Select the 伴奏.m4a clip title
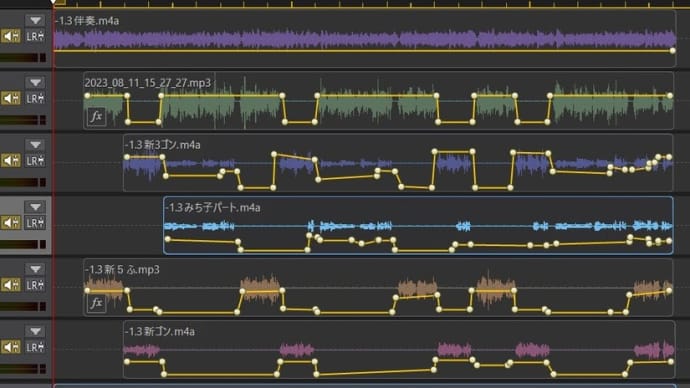690x388 pixels. pyautogui.click(x=87, y=21)
